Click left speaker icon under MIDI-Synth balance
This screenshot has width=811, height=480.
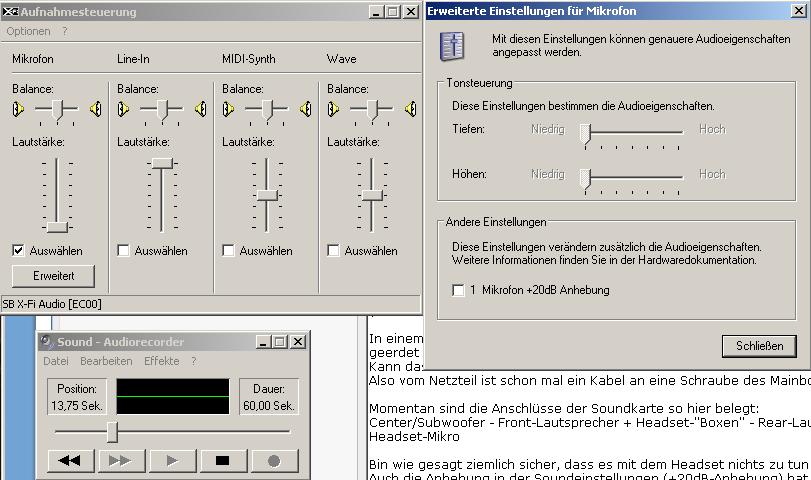[228, 109]
